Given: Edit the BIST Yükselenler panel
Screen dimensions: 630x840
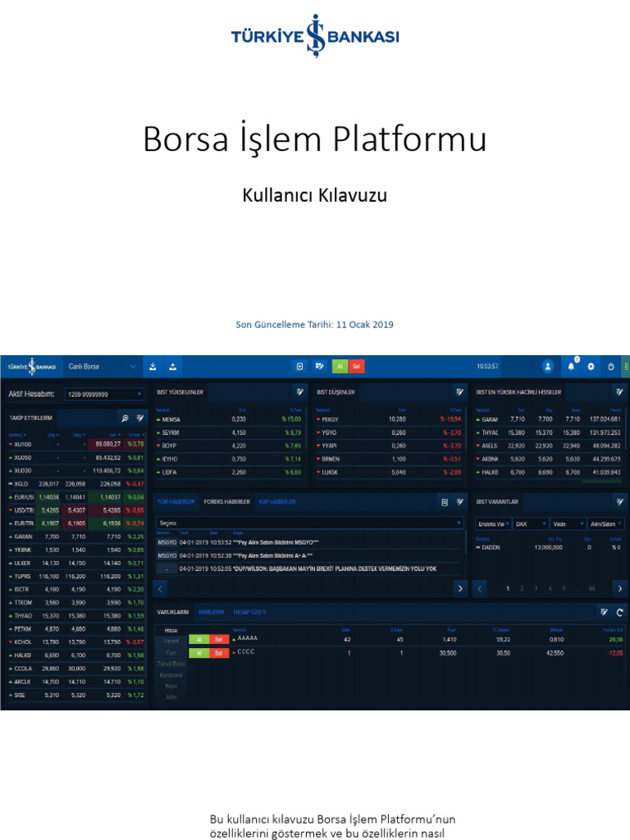Looking at the screenshot, I should pos(300,392).
